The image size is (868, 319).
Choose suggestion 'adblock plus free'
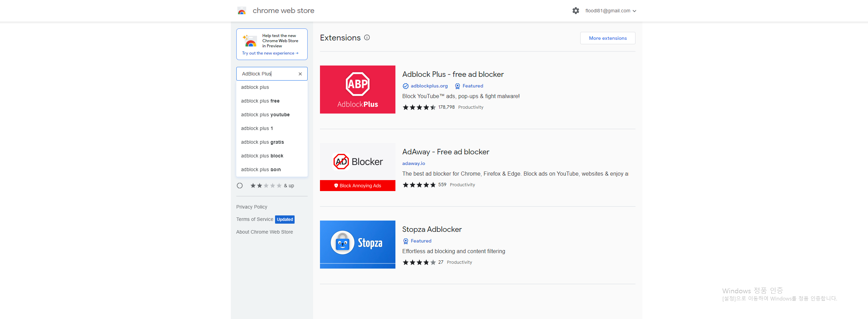[272, 101]
